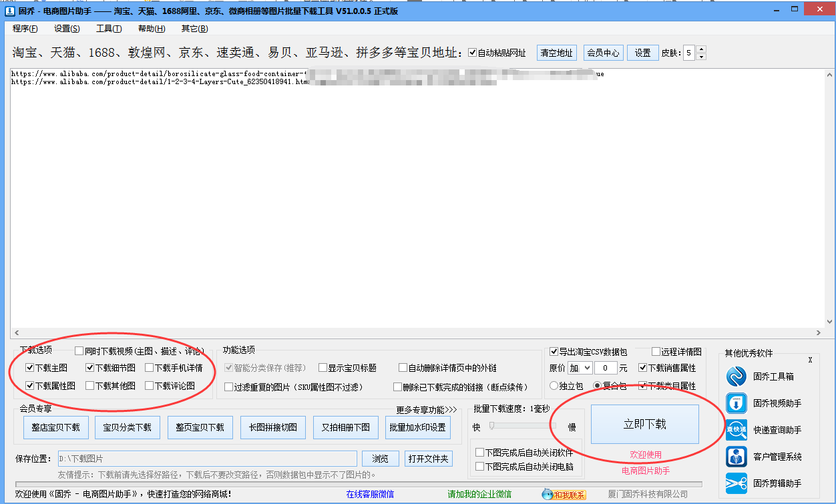
Task: Open the 程序(F) menu
Action: pyautogui.click(x=25, y=29)
